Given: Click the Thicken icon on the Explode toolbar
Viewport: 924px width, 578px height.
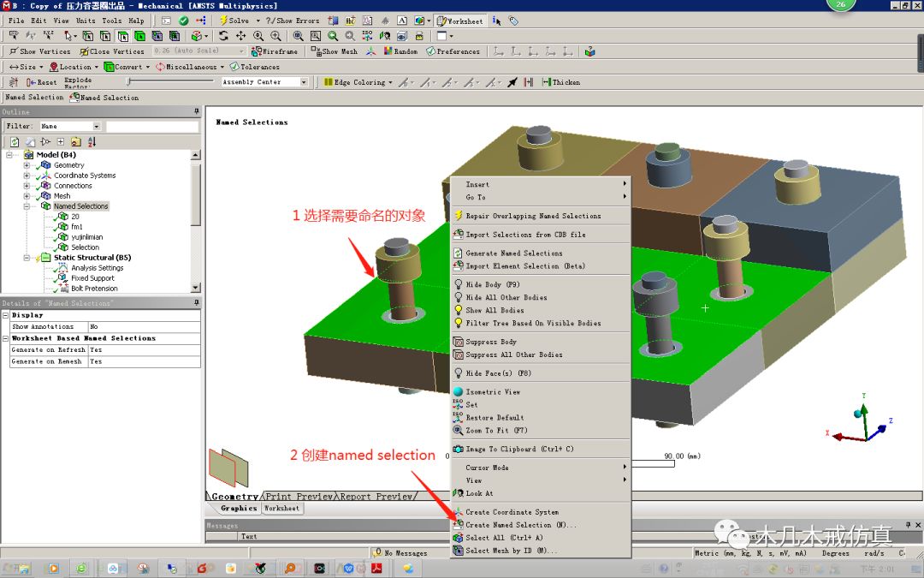Looking at the screenshot, I should (560, 81).
